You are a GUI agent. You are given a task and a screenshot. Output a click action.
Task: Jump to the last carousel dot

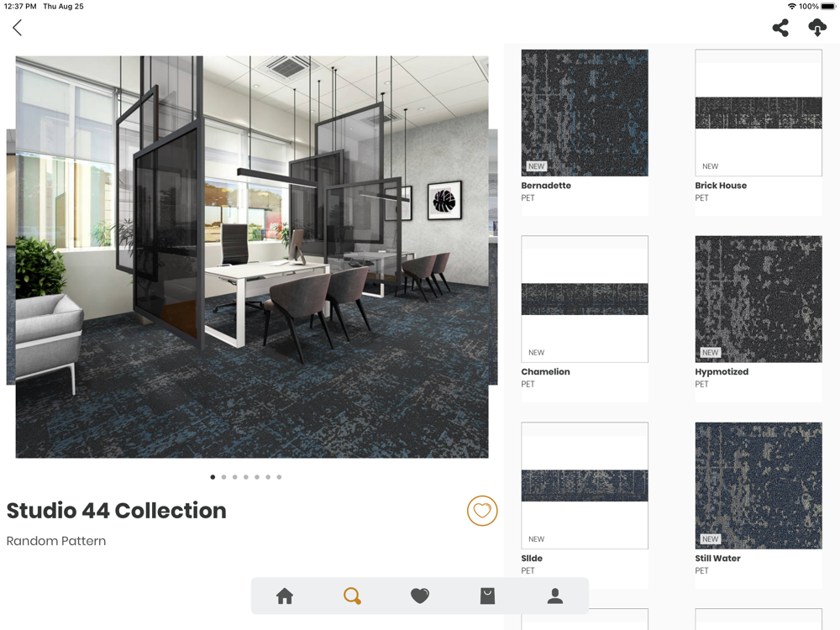279,477
